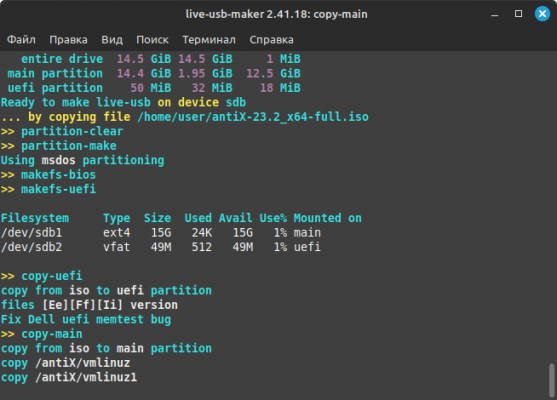Click the 'uefi partition' row label
The height and width of the screenshot is (400, 557).
55,88
